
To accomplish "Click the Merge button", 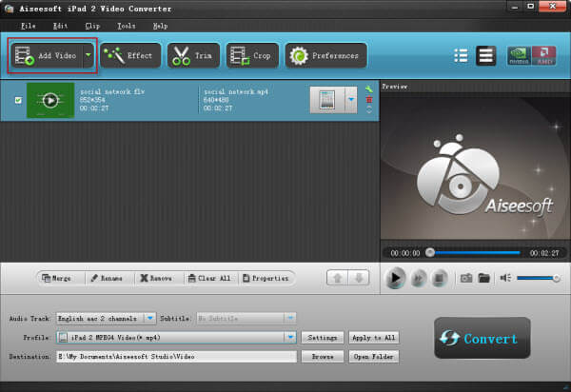I will (56, 278).
